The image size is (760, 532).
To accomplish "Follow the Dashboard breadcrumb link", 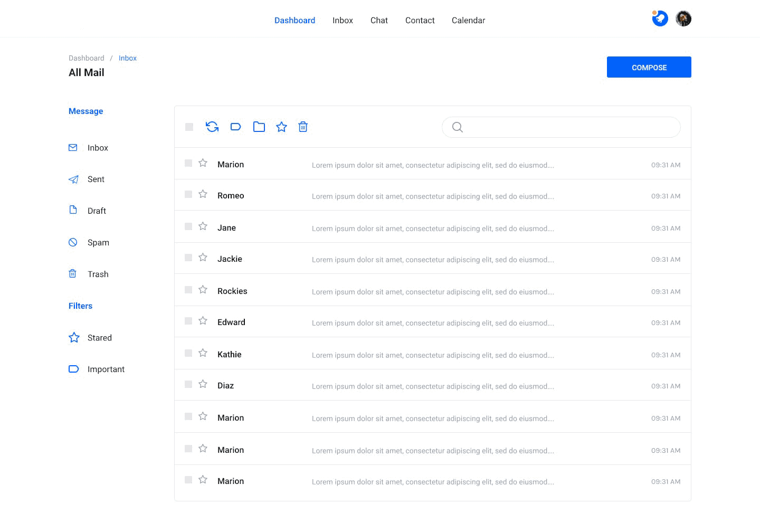I will [87, 58].
